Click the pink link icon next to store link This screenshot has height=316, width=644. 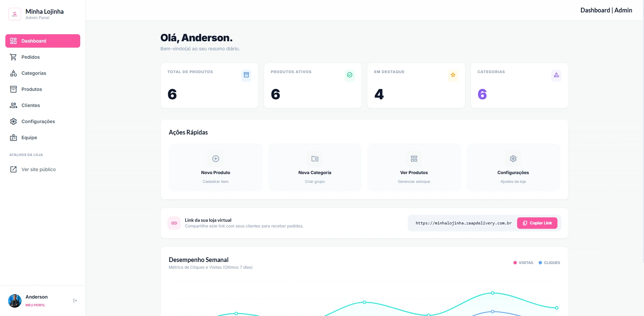174,223
